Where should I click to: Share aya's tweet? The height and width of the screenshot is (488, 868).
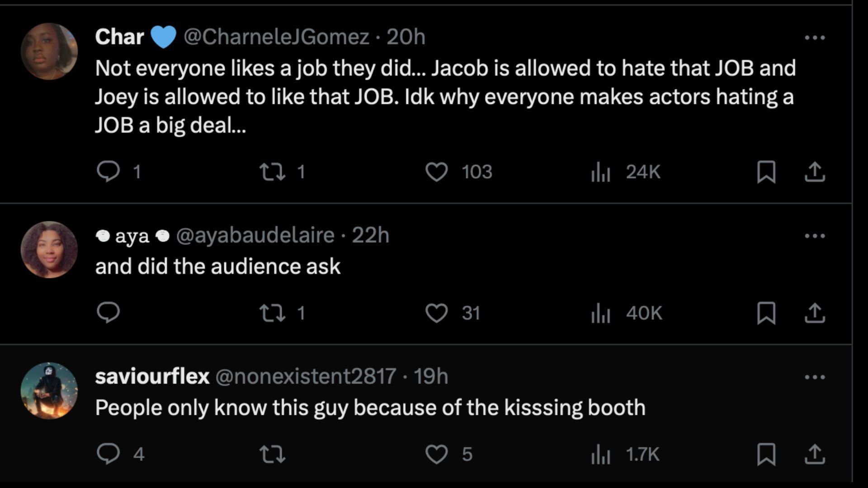(815, 313)
